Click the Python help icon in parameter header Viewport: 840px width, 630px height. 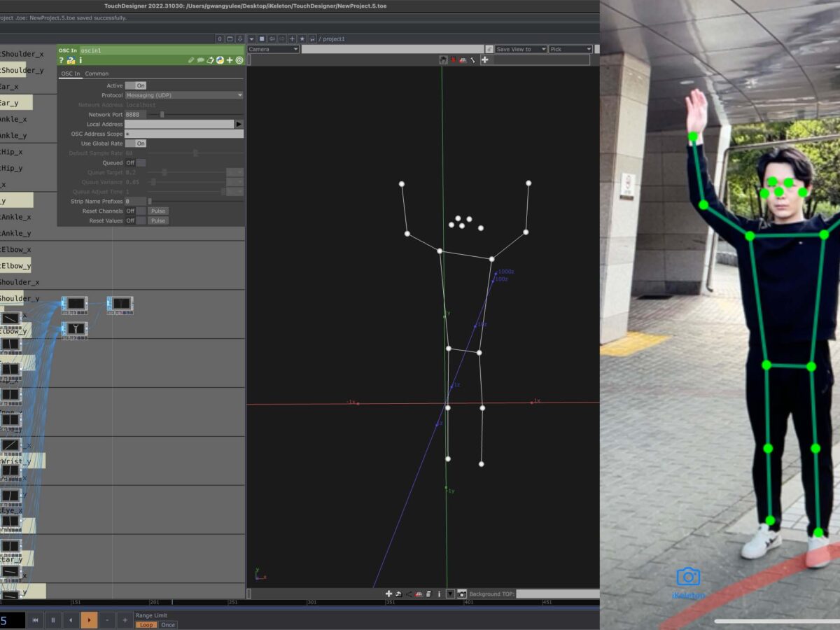[x=71, y=61]
